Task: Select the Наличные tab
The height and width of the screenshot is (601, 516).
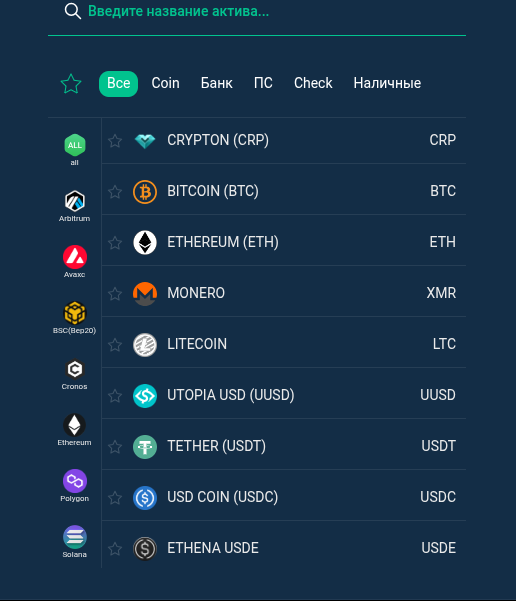Action: click(387, 83)
